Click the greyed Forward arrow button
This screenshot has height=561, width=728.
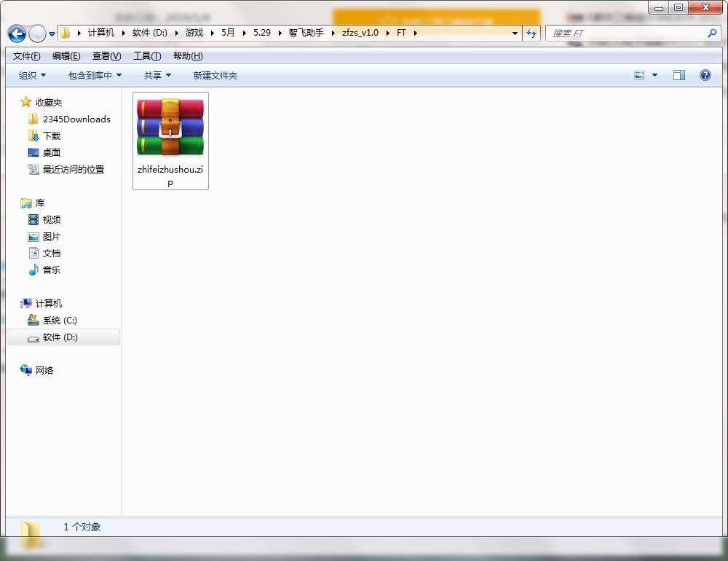pos(37,34)
